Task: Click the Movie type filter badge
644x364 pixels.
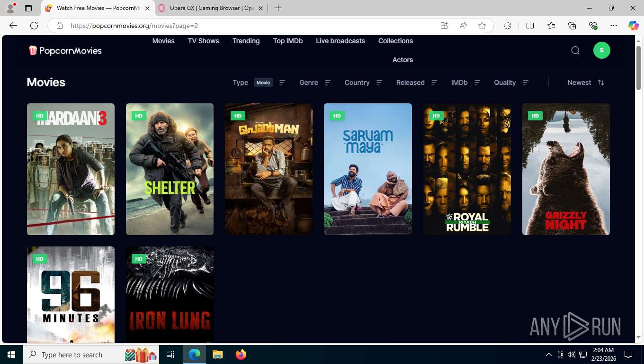Action: coord(263,82)
